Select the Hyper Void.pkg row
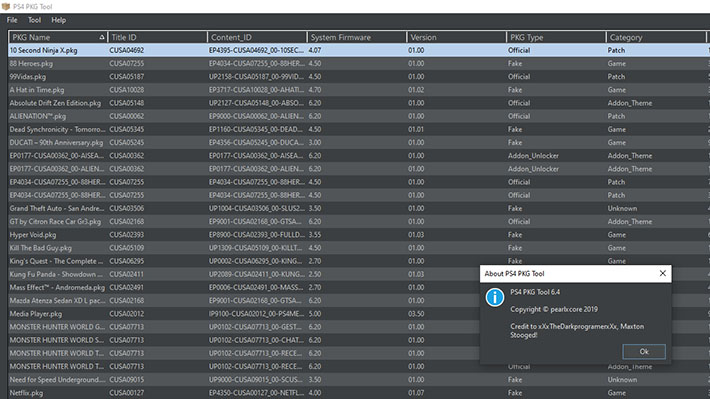The image size is (710, 399). point(359,235)
